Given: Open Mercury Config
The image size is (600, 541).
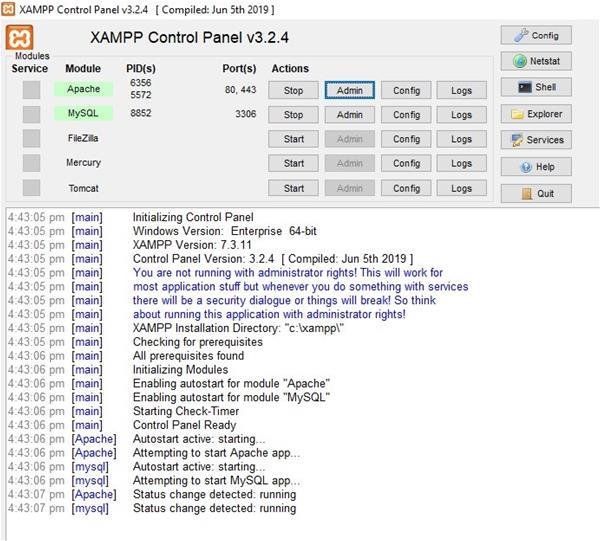Looking at the screenshot, I should tap(406, 163).
